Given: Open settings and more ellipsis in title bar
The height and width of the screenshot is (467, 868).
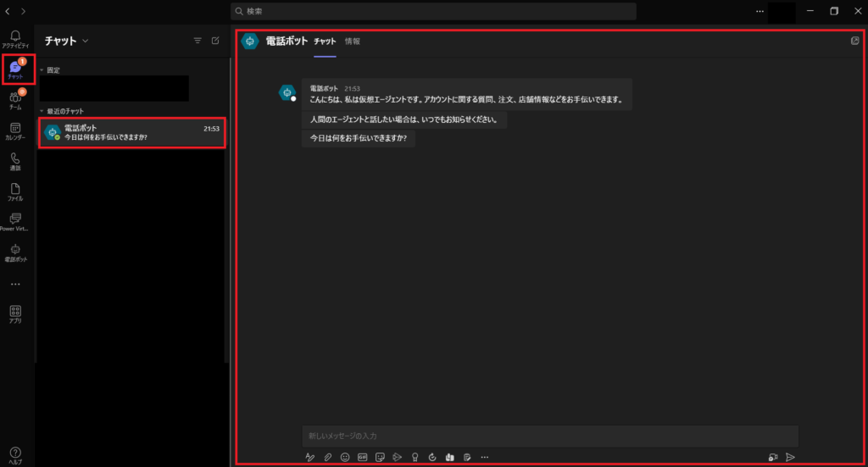Looking at the screenshot, I should [759, 11].
